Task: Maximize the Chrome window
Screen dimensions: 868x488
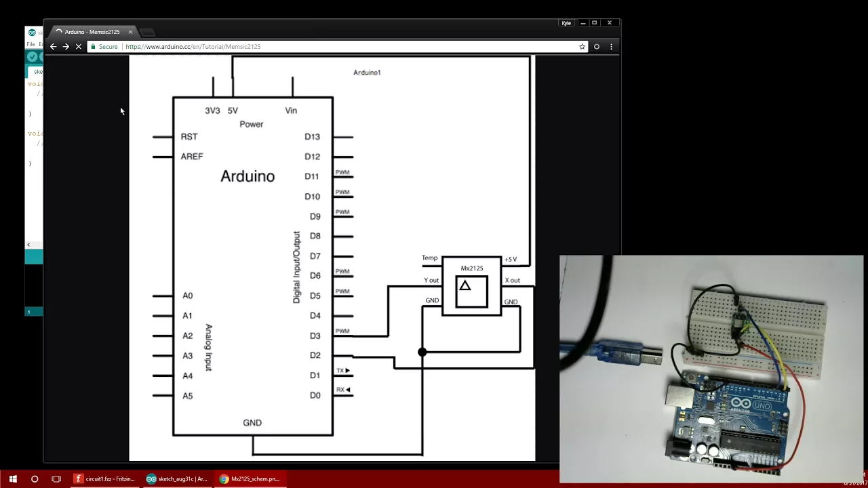Action: pos(595,23)
